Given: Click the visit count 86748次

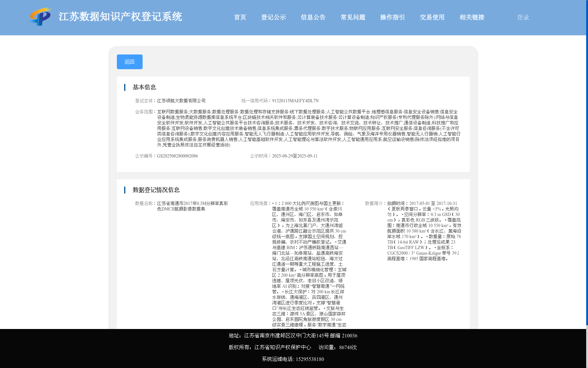Looking at the screenshot, I should 348,347.
